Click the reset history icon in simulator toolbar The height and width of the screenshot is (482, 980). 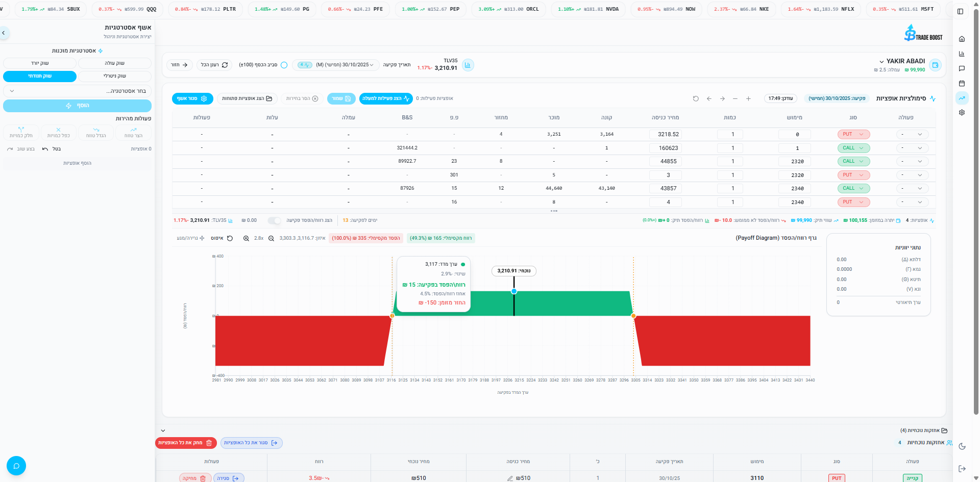[x=696, y=98]
